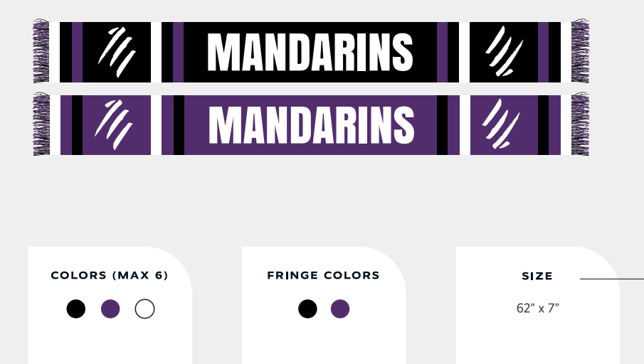This screenshot has height=364, width=644.
Task: Click the line extending from Size heading
Action: [612, 279]
